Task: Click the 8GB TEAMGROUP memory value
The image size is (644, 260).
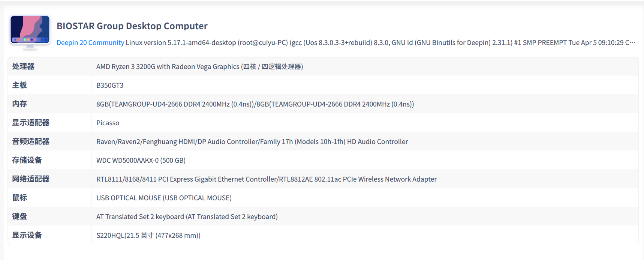Action: [255, 104]
